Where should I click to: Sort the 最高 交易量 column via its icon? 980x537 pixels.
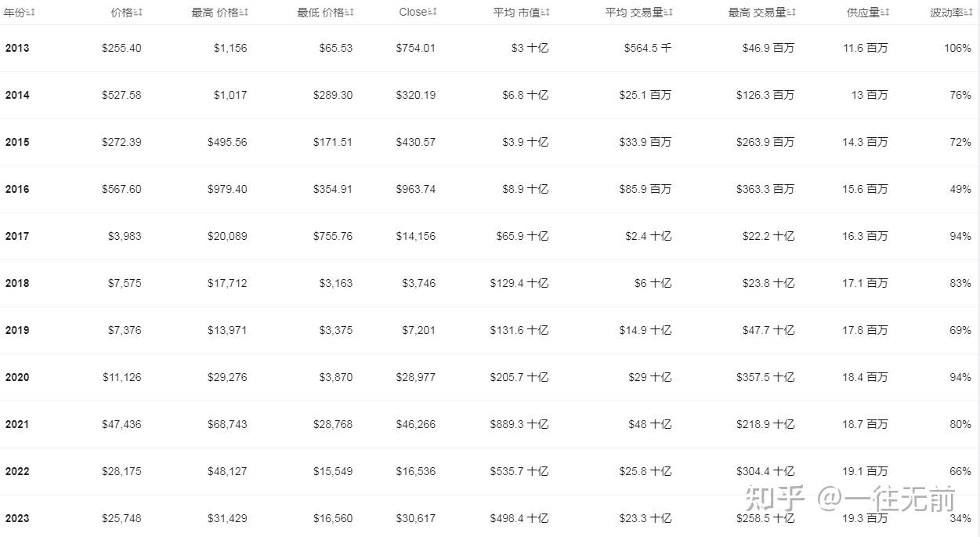(791, 13)
